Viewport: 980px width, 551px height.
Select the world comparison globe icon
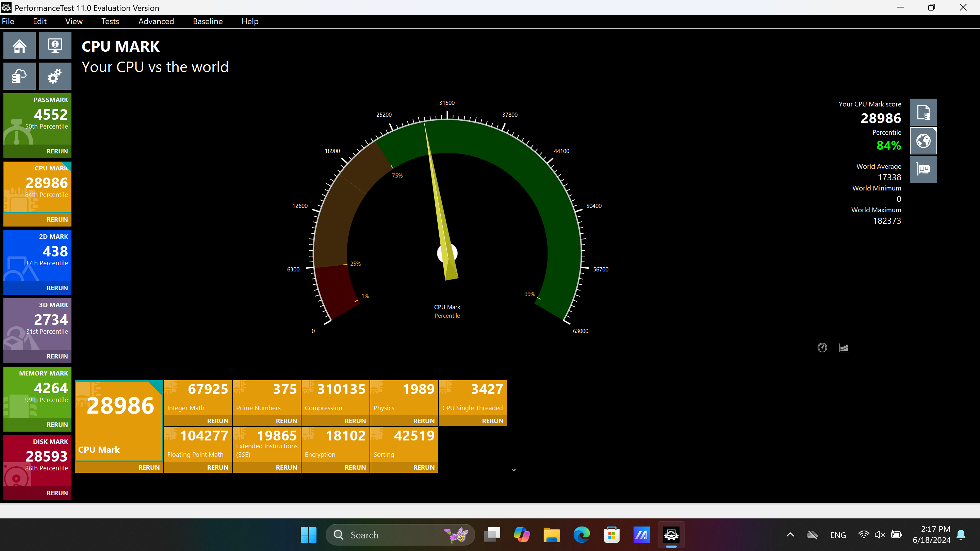click(x=923, y=141)
